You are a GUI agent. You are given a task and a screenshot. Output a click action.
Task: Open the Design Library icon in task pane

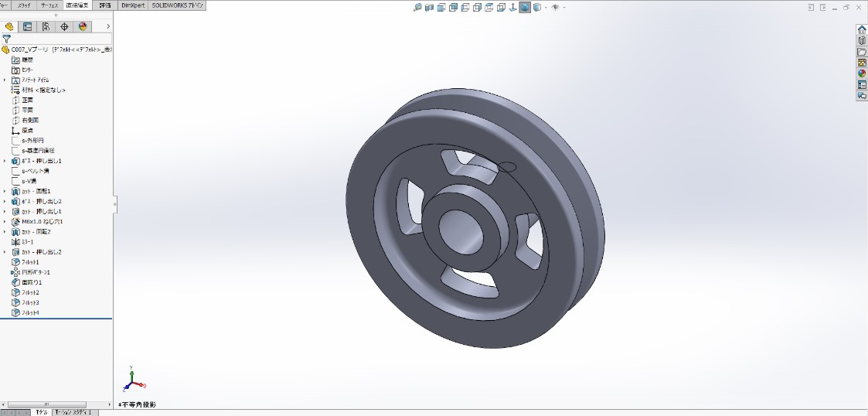pos(862,40)
